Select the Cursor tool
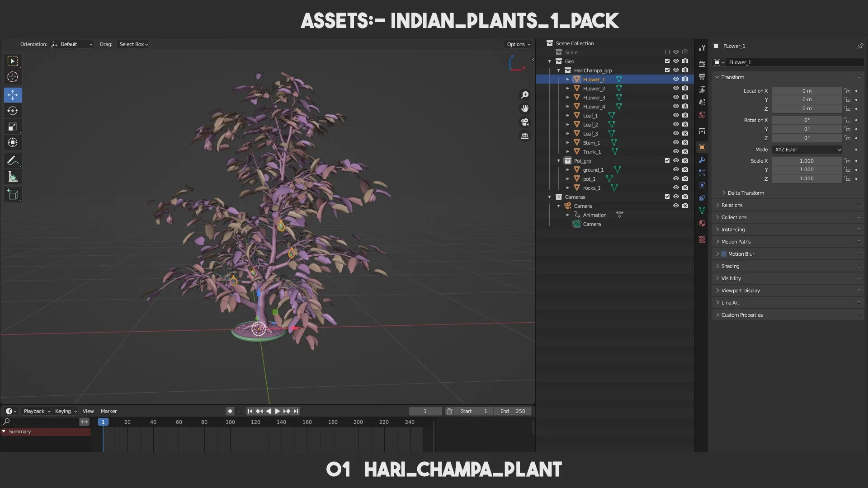 (x=13, y=77)
